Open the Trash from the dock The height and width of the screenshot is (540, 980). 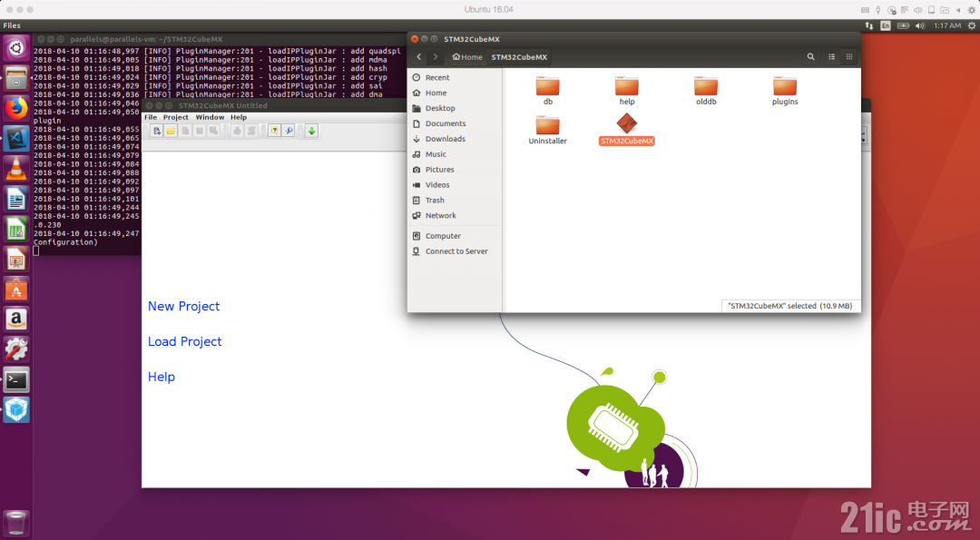(16, 524)
